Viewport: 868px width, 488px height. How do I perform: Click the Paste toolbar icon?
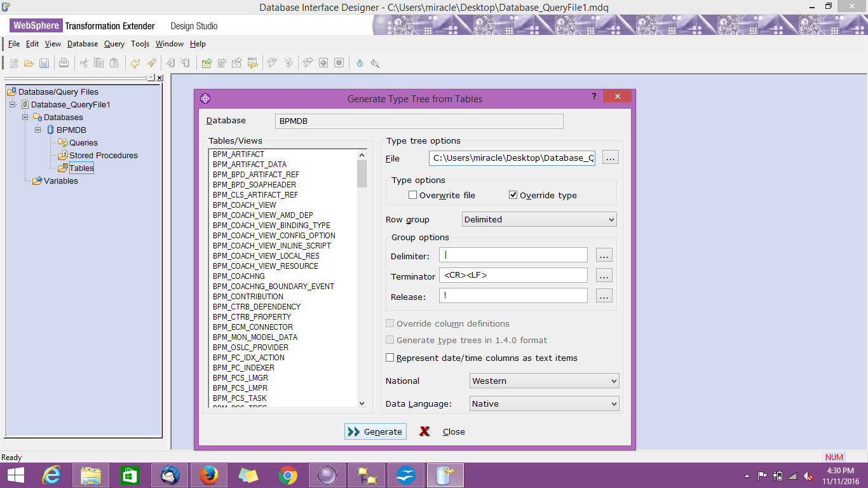point(114,62)
